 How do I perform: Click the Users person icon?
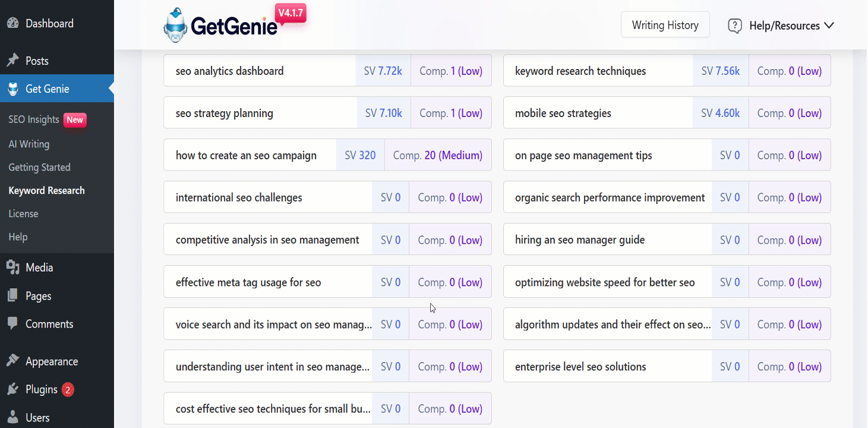12,418
